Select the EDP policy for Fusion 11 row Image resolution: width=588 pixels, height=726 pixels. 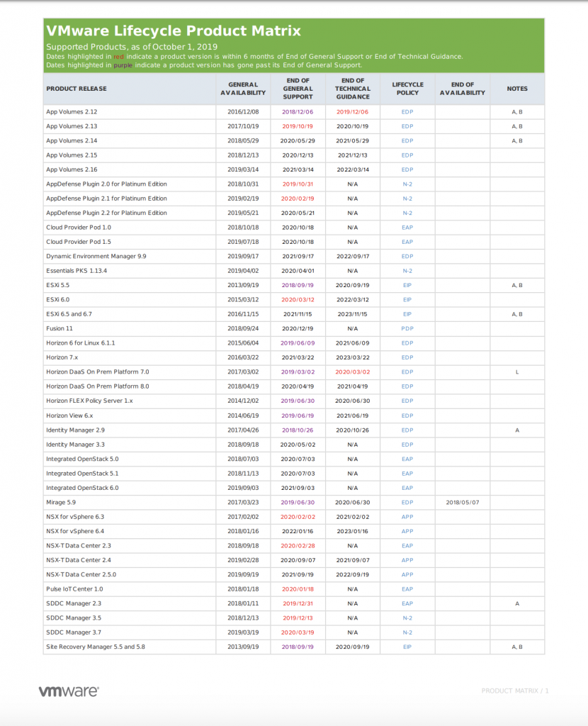pos(408,328)
